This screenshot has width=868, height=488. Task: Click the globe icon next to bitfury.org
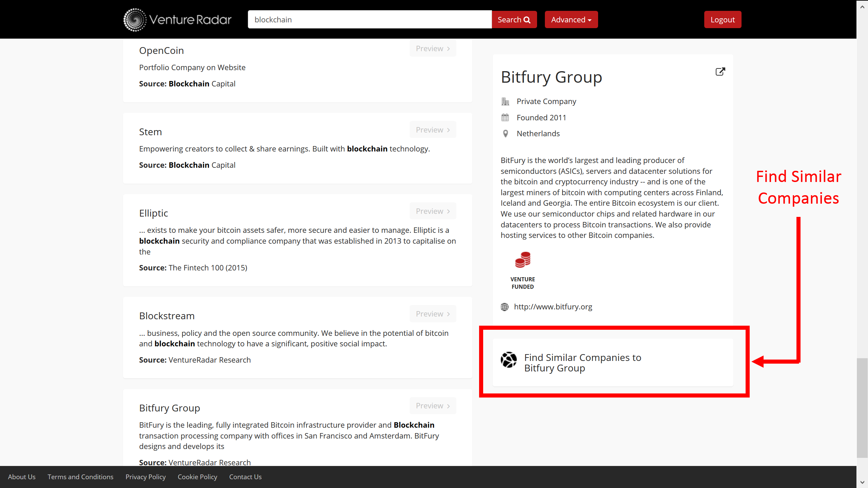point(505,307)
